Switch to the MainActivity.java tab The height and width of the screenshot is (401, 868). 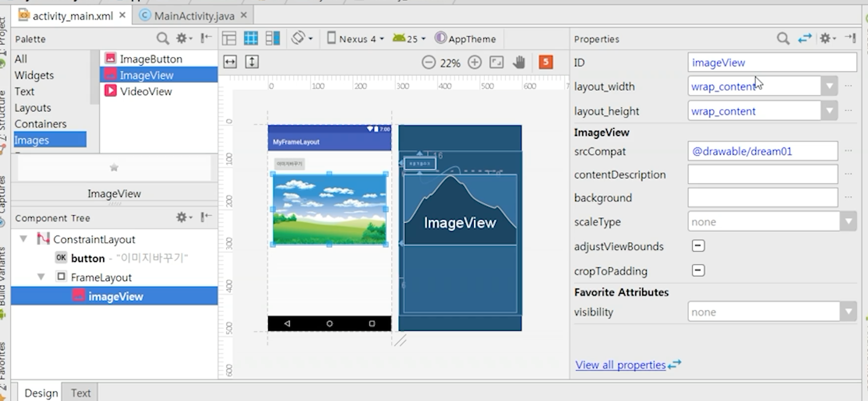[194, 16]
